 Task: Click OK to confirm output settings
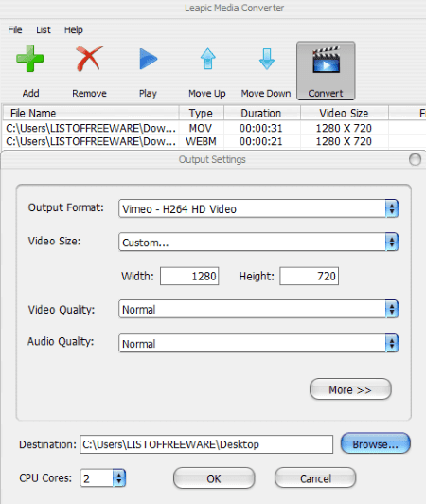pos(214,478)
